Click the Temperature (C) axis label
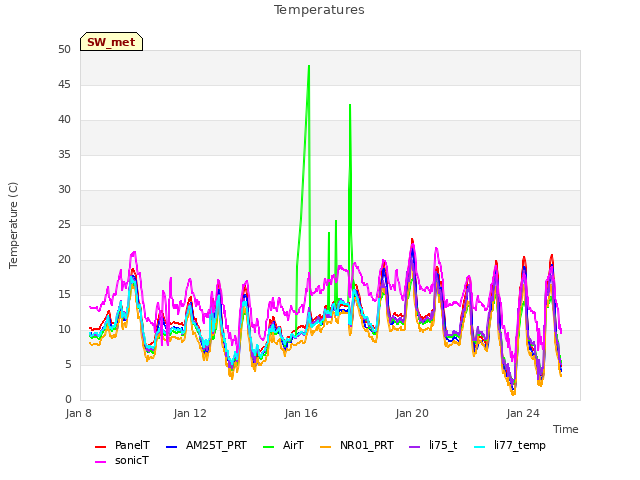This screenshot has height=480, width=640. 13,225
